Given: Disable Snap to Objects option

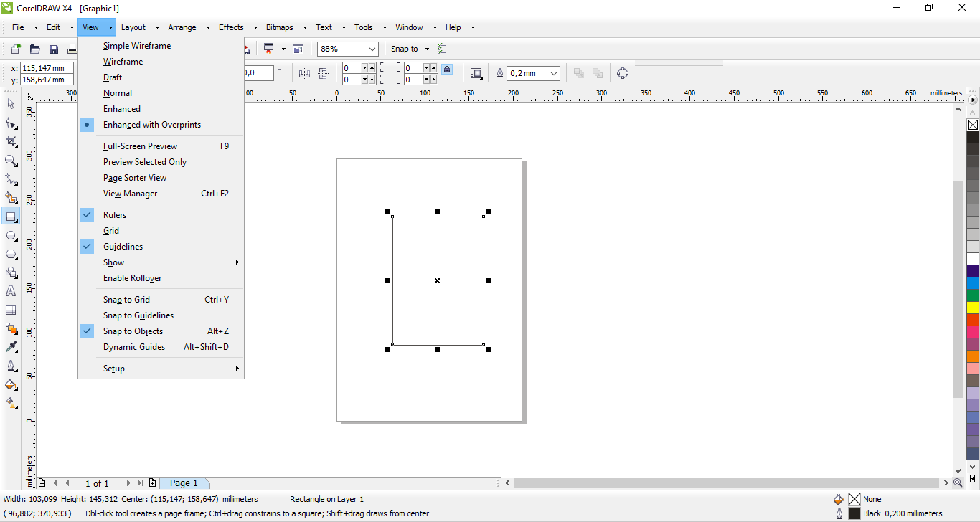Looking at the screenshot, I should 133,331.
